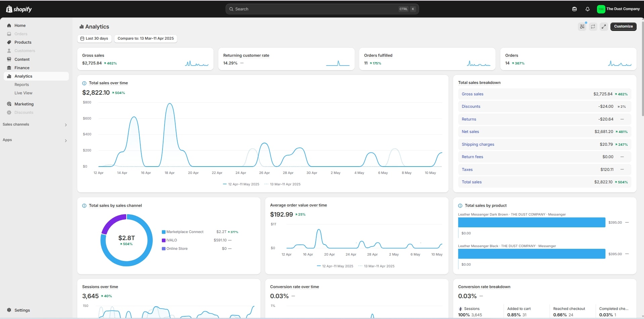644x319 pixels.
Task: Open The Dust Company account menu
Action: (618, 9)
